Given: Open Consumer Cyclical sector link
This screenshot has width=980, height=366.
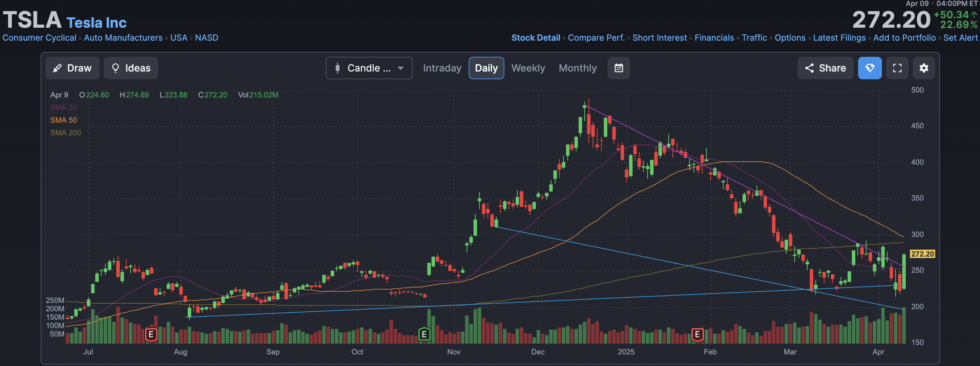Looking at the screenshot, I should point(39,38).
